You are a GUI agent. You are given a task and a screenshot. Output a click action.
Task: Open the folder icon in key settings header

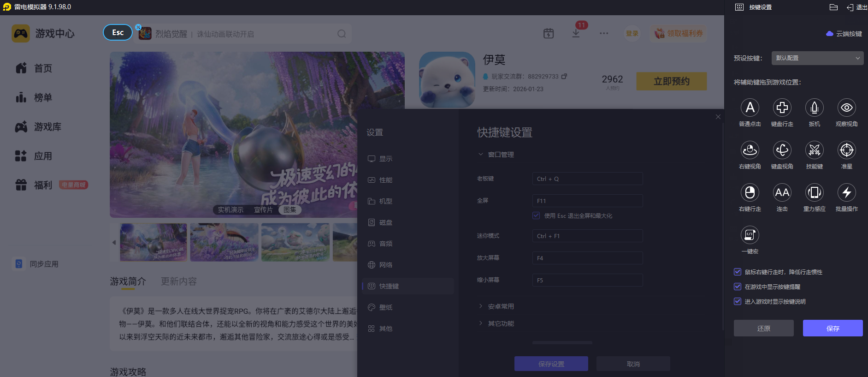[833, 7]
